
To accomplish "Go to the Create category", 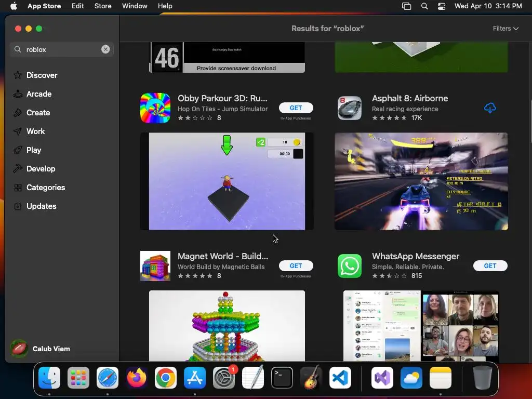I will pos(38,113).
